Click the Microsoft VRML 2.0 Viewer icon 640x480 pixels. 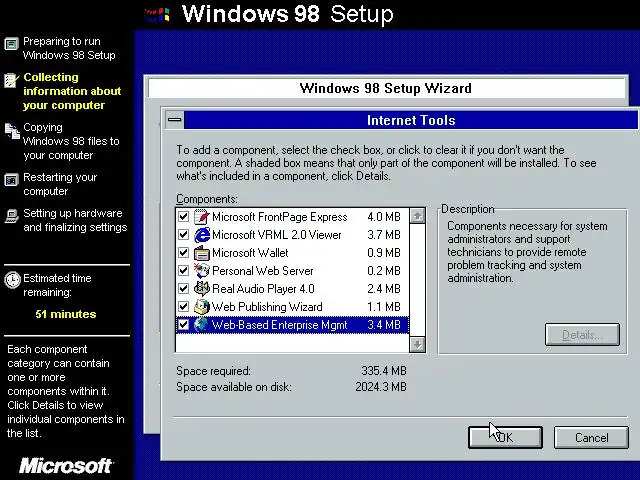(x=202, y=235)
